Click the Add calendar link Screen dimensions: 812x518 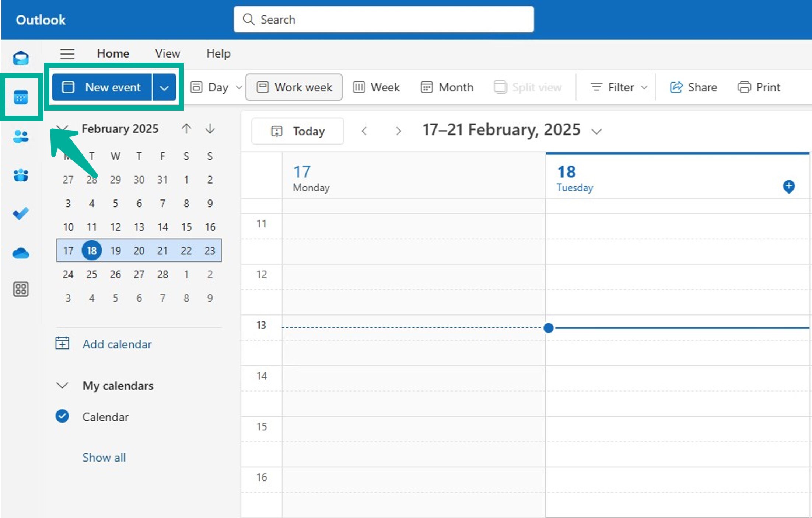[117, 344]
